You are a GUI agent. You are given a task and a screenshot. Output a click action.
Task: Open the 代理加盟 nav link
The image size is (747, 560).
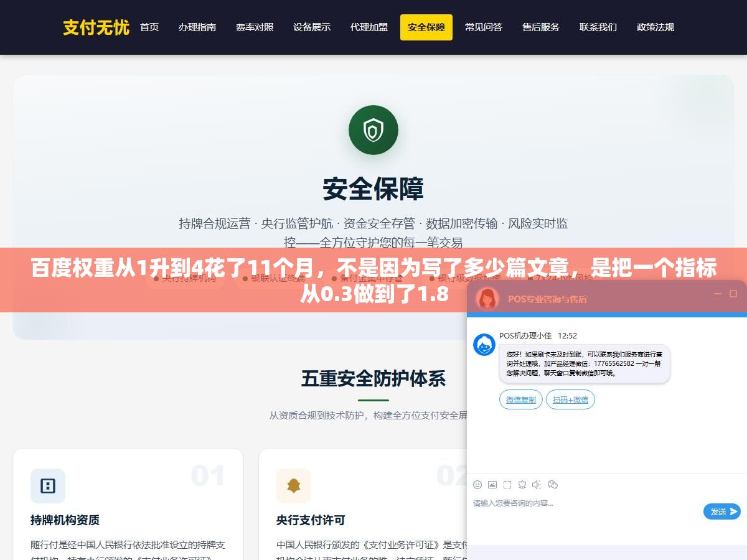[x=369, y=27]
